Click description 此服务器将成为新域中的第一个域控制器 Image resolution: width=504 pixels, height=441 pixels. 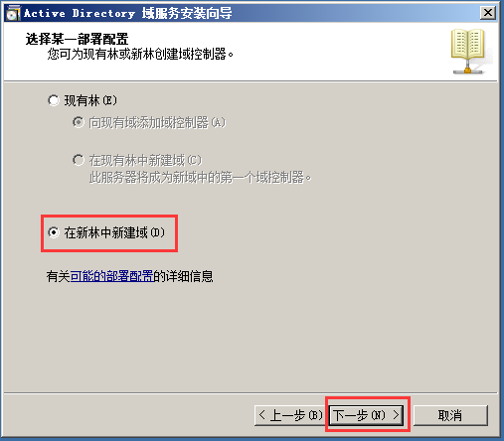[200, 178]
